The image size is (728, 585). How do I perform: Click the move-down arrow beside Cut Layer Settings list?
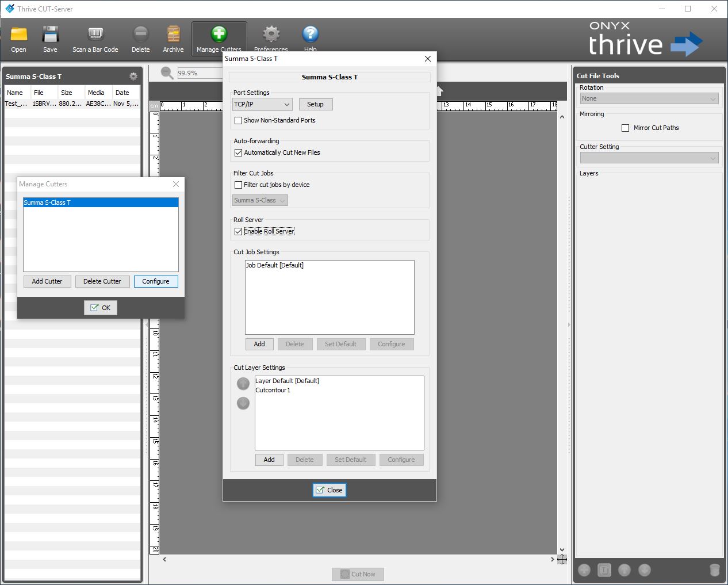[243, 403]
